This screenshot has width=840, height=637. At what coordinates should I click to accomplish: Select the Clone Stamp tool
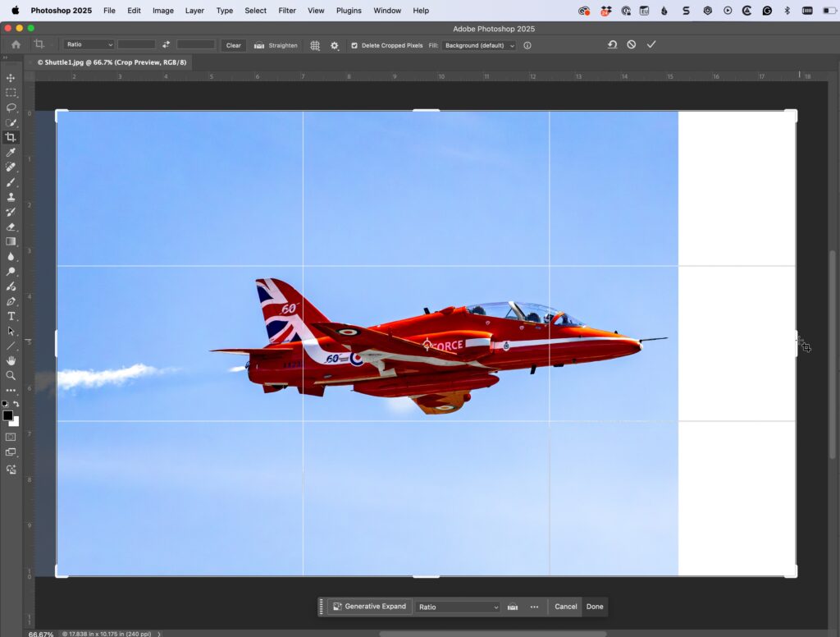[x=11, y=197]
